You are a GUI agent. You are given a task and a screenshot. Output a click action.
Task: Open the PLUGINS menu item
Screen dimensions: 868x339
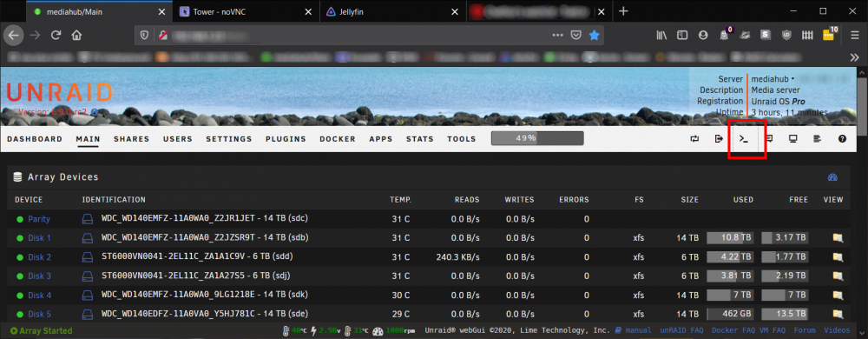[x=286, y=139]
